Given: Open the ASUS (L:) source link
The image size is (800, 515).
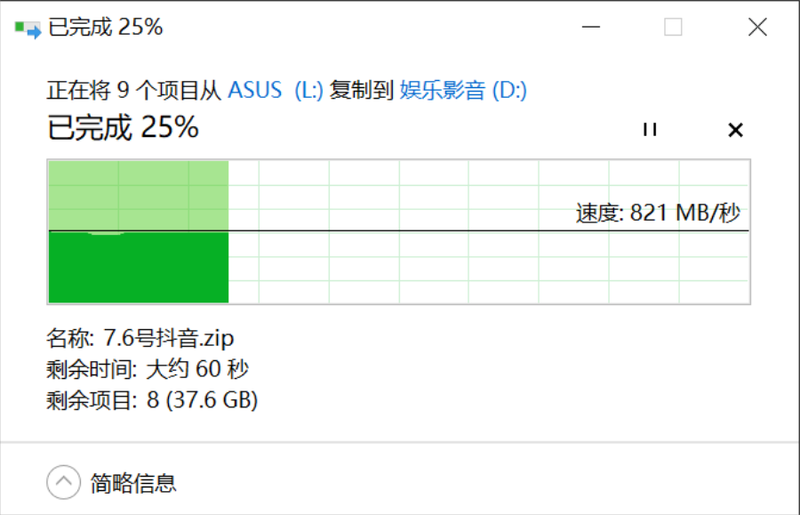Looking at the screenshot, I should click(275, 90).
